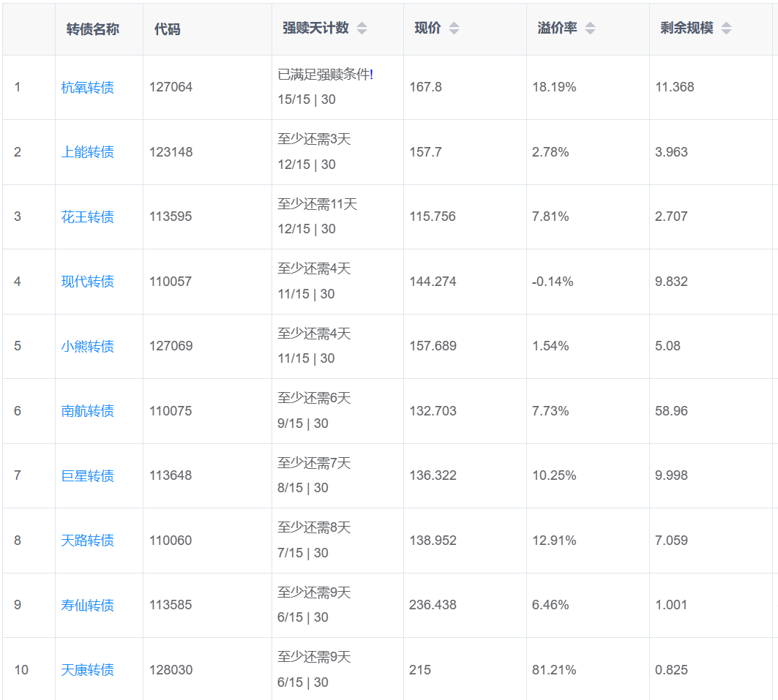The width and height of the screenshot is (778, 700).
Task: Click the 转债名称 column header
Action: (x=93, y=29)
